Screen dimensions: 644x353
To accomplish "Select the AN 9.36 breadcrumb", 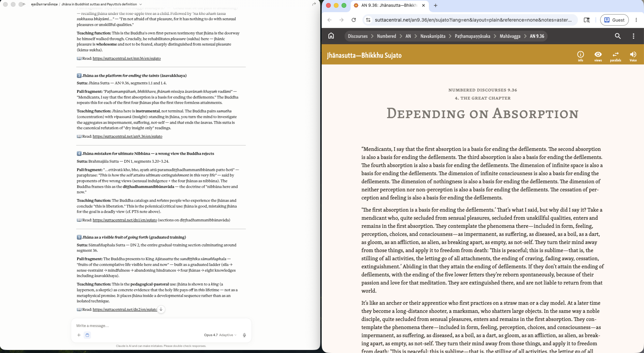I will click(x=537, y=36).
